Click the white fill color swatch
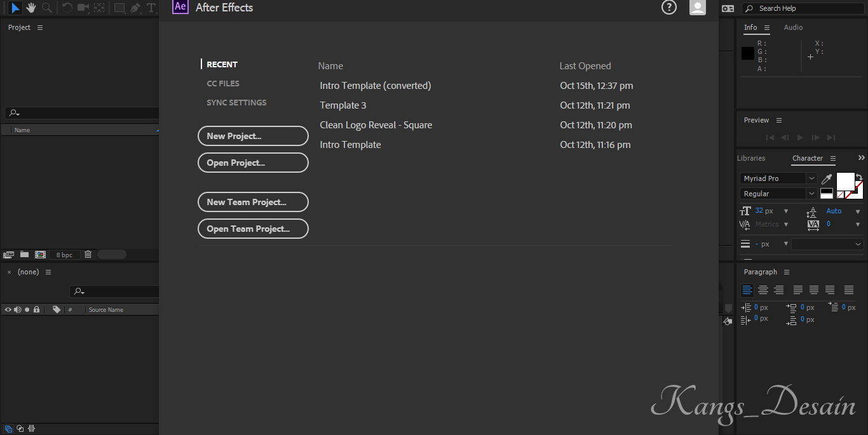This screenshot has height=435, width=868. tap(845, 180)
